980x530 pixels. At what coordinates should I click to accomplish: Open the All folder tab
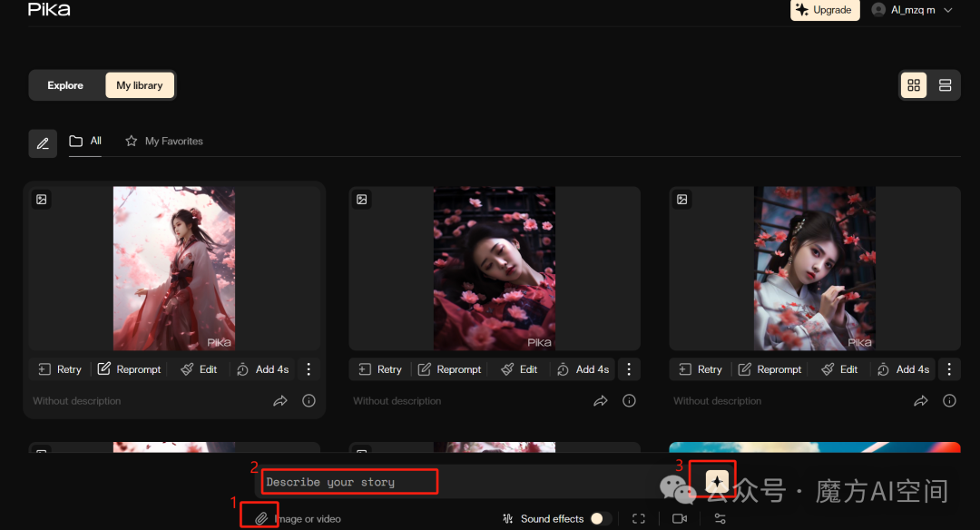tap(85, 142)
